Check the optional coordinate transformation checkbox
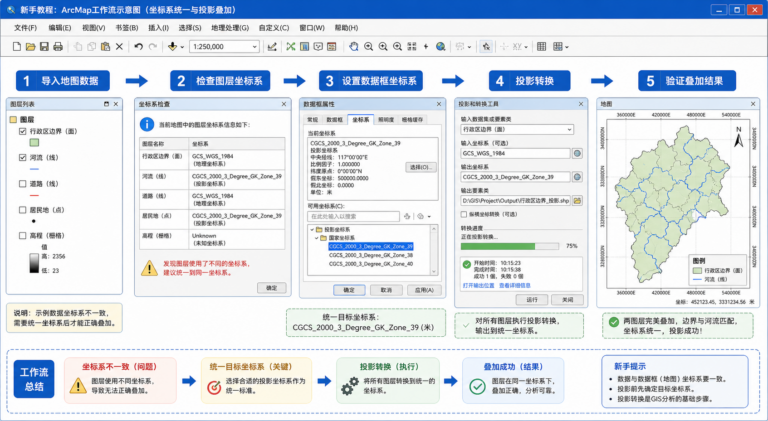This screenshot has height=421, width=768. 464,214
